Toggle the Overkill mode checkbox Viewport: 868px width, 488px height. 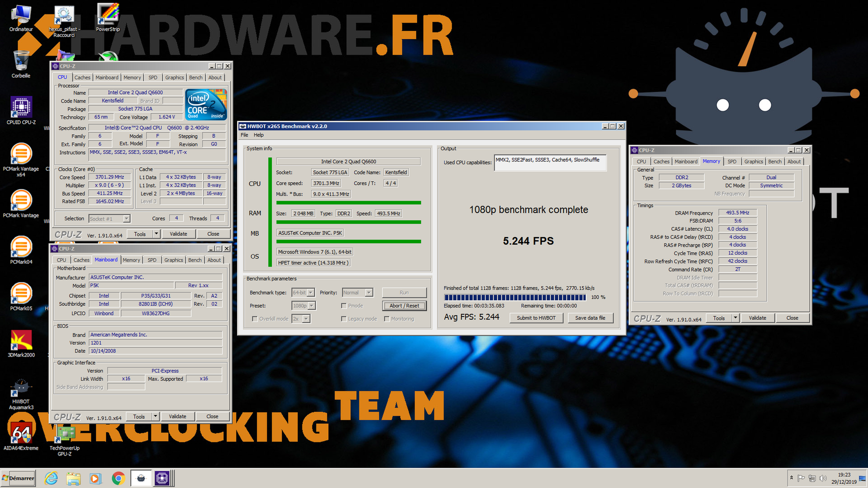tap(255, 319)
